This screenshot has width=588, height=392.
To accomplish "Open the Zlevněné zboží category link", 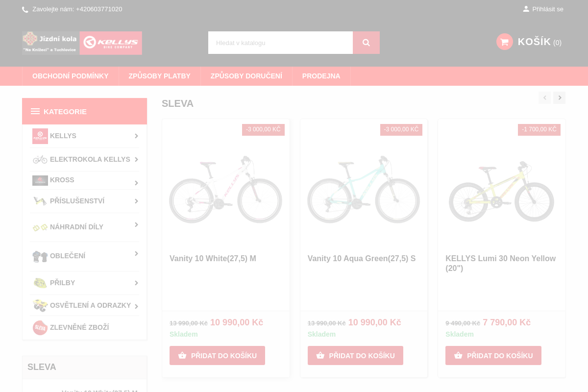I will 79,327.
